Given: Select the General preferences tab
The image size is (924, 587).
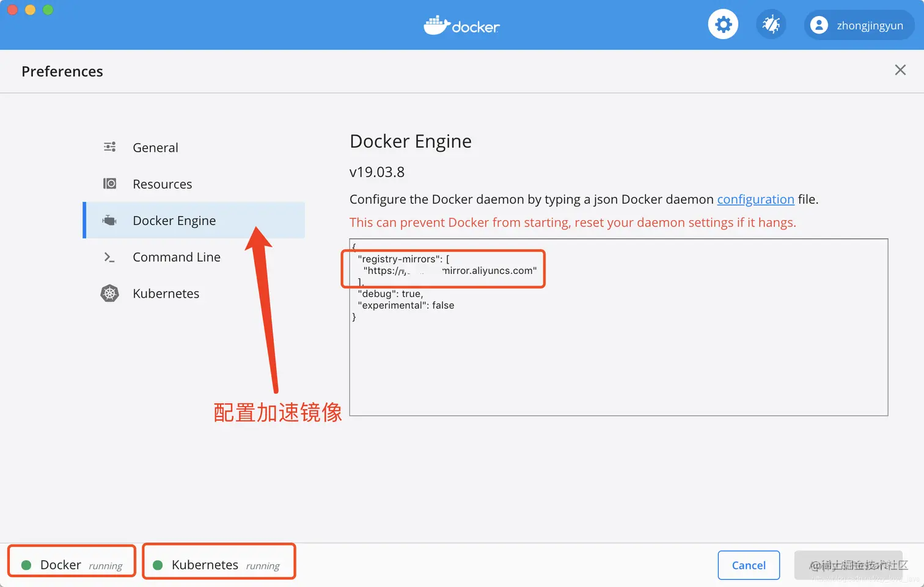Looking at the screenshot, I should tap(194, 147).
